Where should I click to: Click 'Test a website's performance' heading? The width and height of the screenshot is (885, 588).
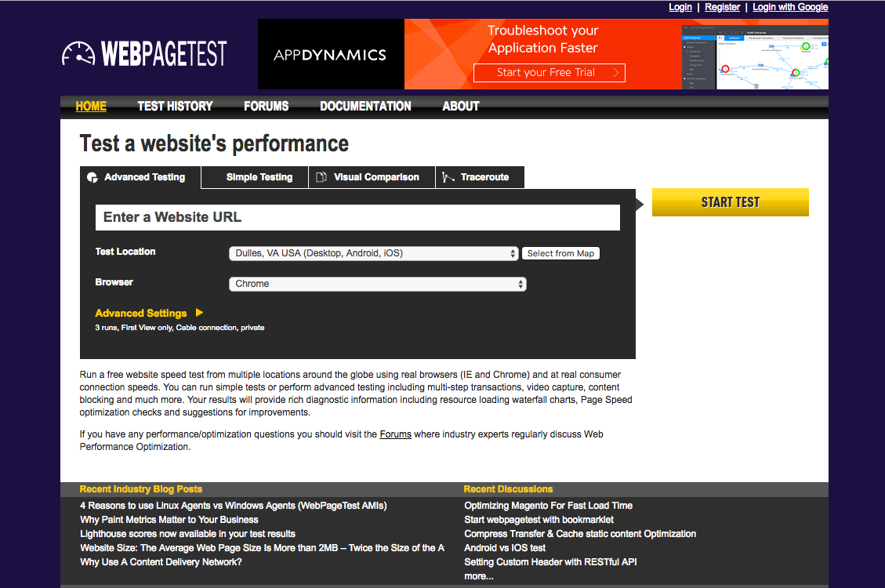(214, 144)
